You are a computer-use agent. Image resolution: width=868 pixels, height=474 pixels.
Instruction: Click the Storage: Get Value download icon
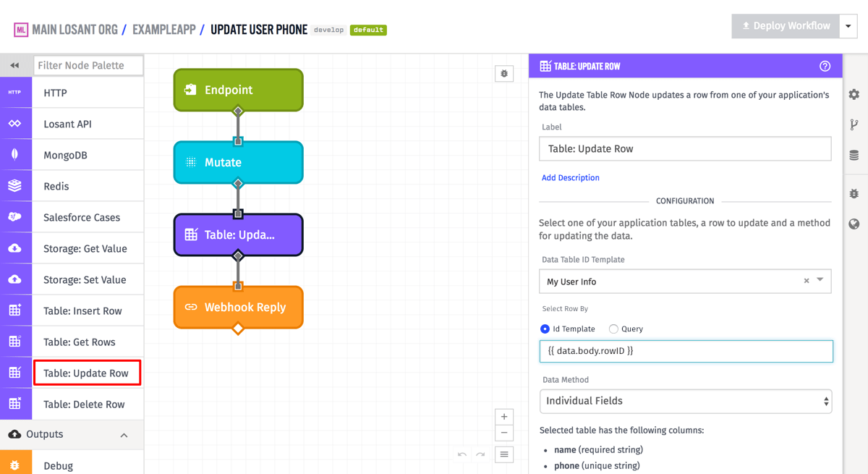point(15,248)
